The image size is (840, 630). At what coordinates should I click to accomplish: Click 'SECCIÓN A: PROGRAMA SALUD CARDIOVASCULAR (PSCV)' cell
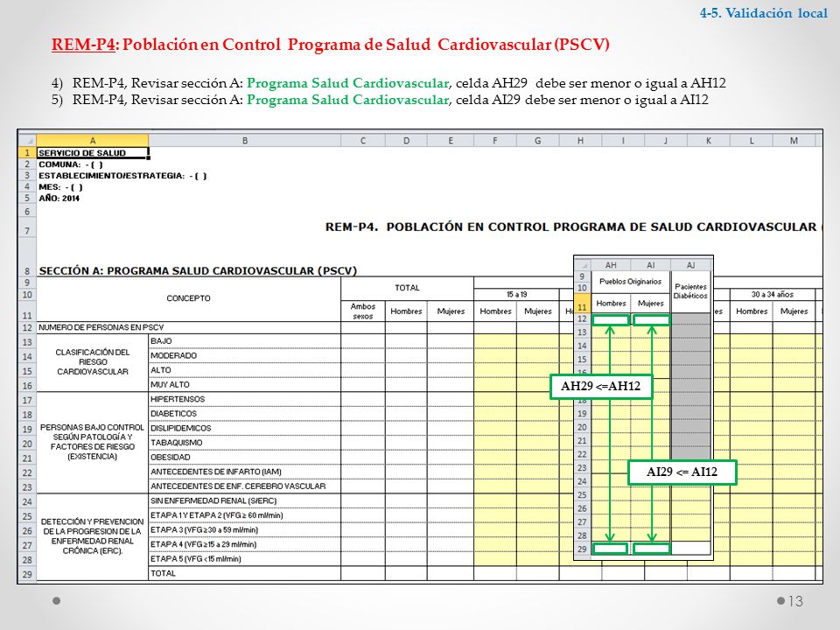click(198, 270)
